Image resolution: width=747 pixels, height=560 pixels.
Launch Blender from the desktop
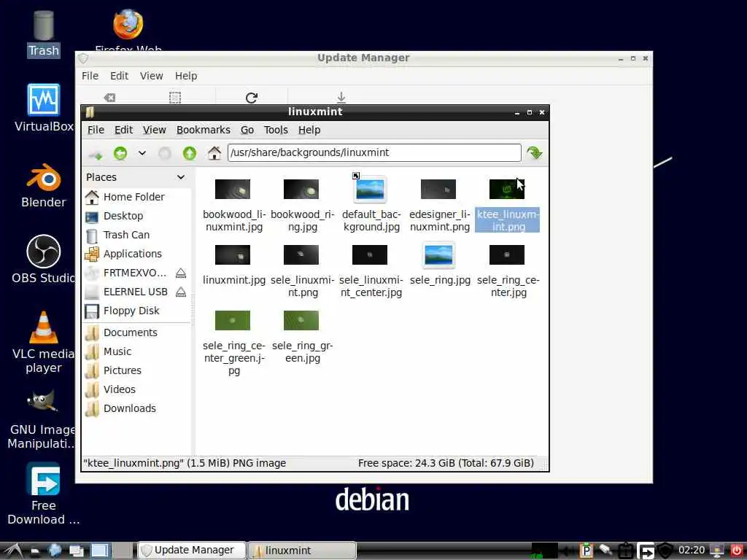[43, 186]
